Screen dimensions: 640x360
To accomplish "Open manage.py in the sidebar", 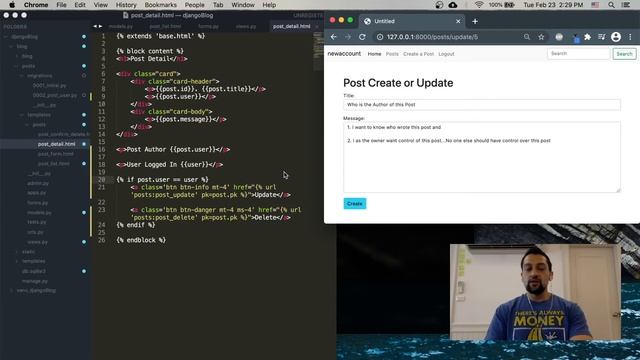I will tap(35, 281).
